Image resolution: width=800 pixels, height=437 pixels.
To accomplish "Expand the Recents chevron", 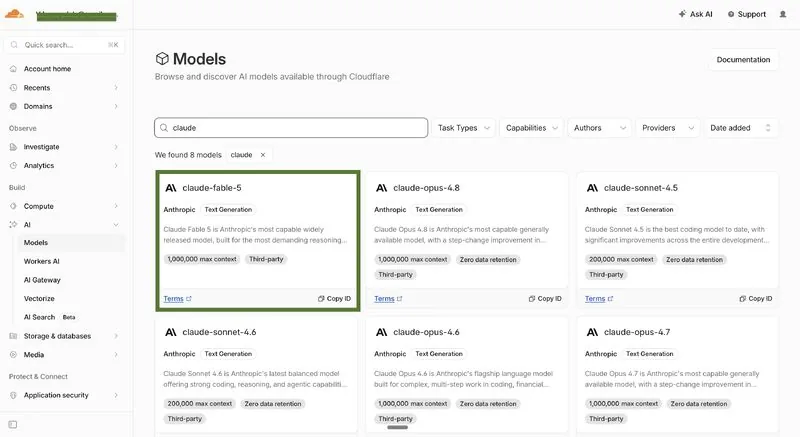I will [x=116, y=88].
